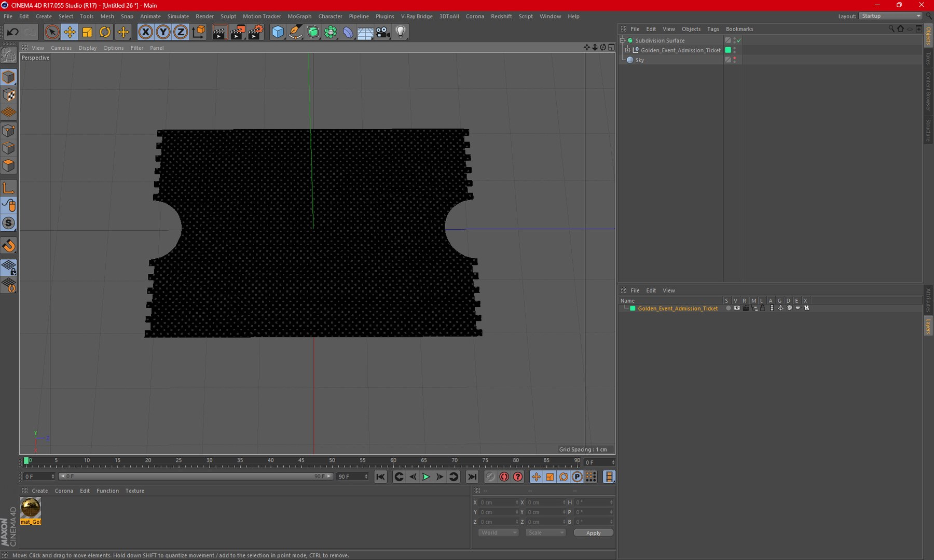
Task: Add a Cube primitive object
Action: point(278,32)
